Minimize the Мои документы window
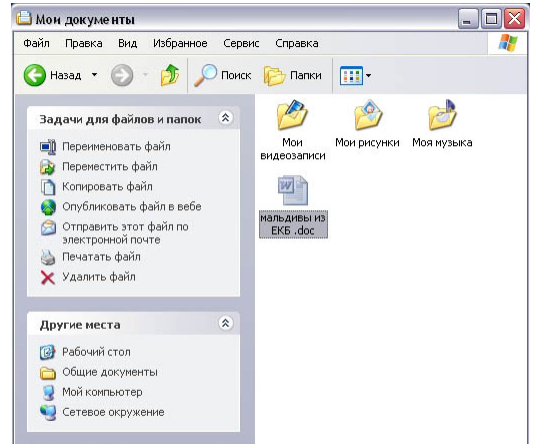The image size is (534, 444). coord(468,19)
